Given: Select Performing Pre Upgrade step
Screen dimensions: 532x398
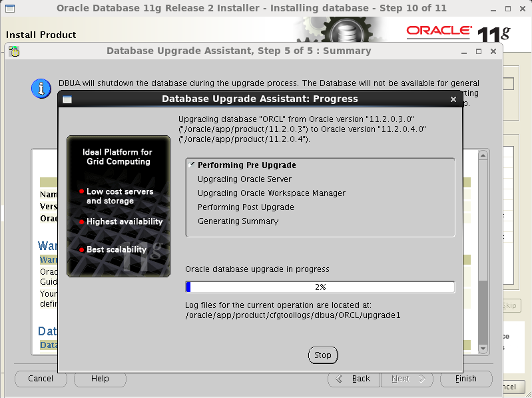Looking at the screenshot, I should pos(246,165).
